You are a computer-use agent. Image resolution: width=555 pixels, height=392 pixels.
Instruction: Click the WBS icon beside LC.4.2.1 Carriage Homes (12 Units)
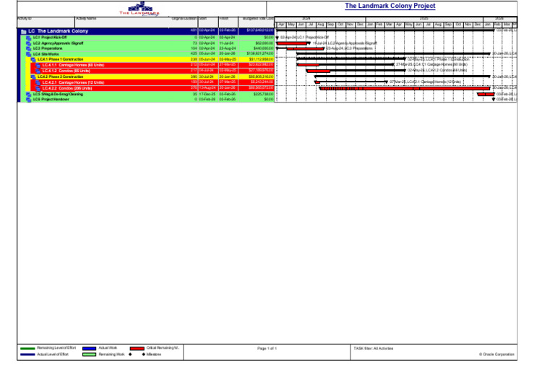coord(38,82)
